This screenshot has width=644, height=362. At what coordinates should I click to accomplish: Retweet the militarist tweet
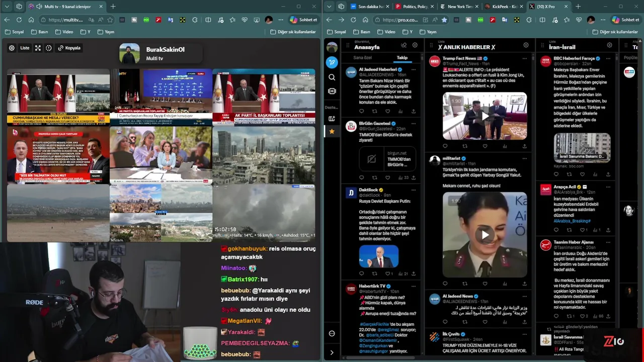pyautogui.click(x=464, y=284)
